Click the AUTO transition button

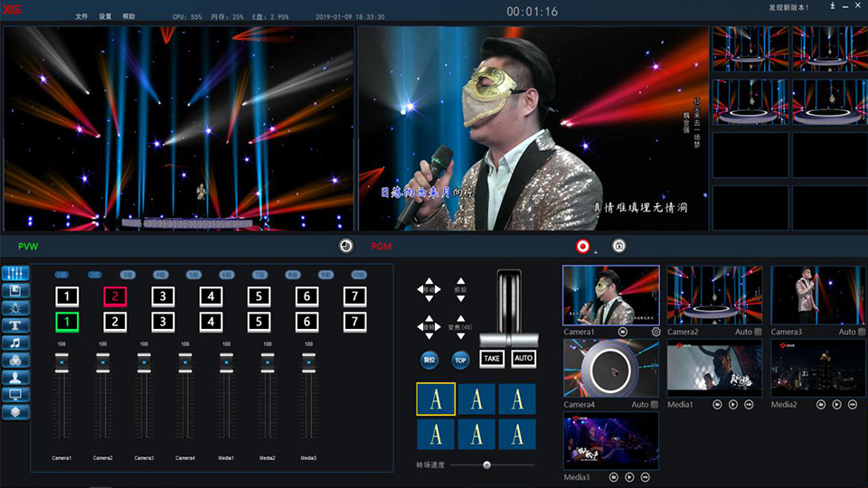point(524,358)
